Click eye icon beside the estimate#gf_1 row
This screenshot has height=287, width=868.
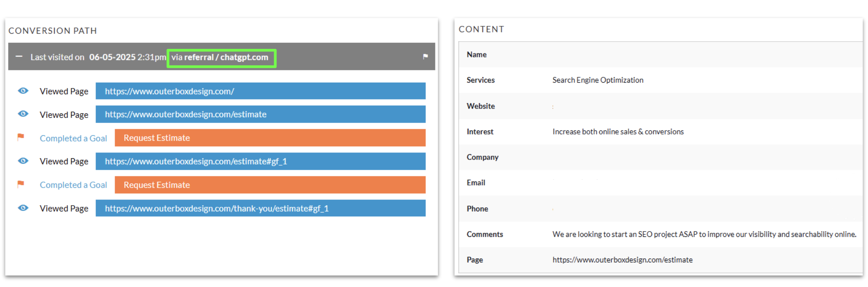click(x=23, y=161)
